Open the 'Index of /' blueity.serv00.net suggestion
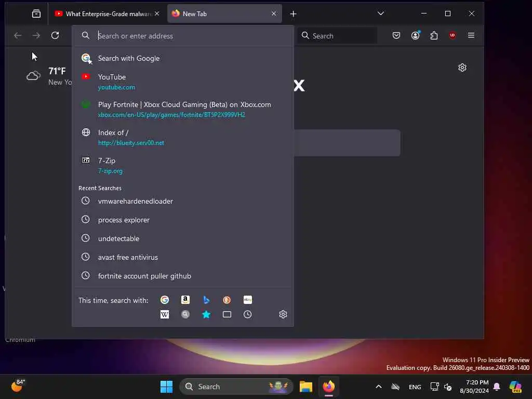Viewport: 532px width, 399px height. [x=183, y=137]
